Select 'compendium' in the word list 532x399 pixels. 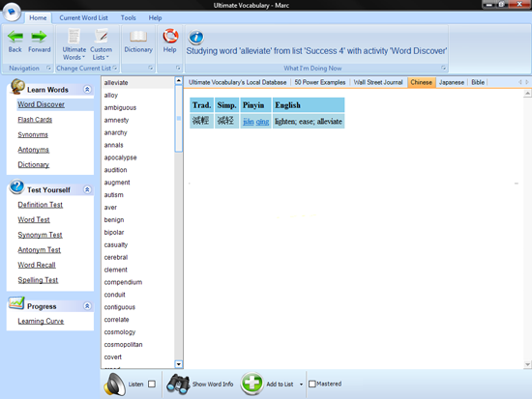[x=123, y=282]
